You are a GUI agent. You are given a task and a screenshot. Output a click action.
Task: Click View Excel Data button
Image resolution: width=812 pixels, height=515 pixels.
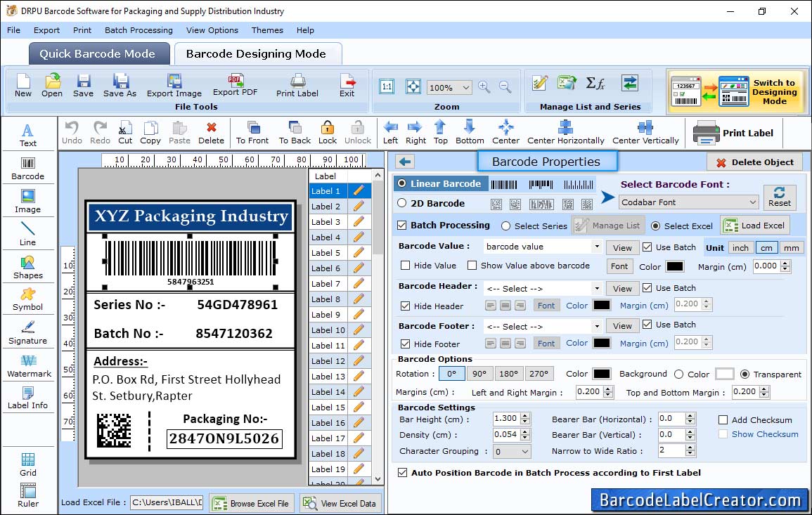click(341, 503)
